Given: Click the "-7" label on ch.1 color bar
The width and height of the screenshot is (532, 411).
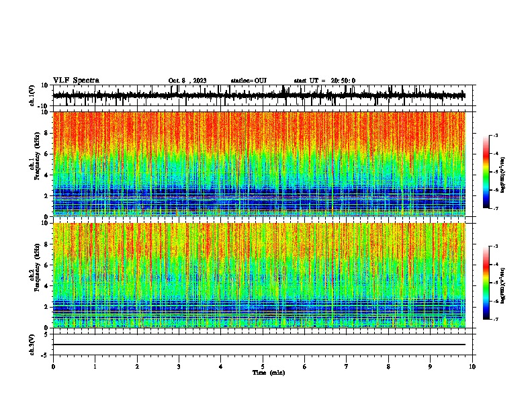Looking at the screenshot, I should click(496, 208).
